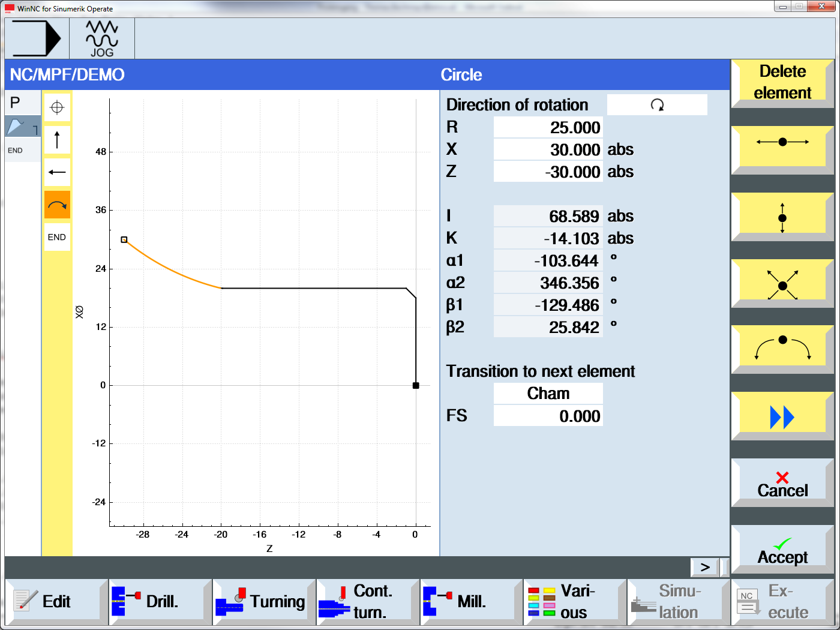
Task: Click the radius R input field
Action: 547,127
